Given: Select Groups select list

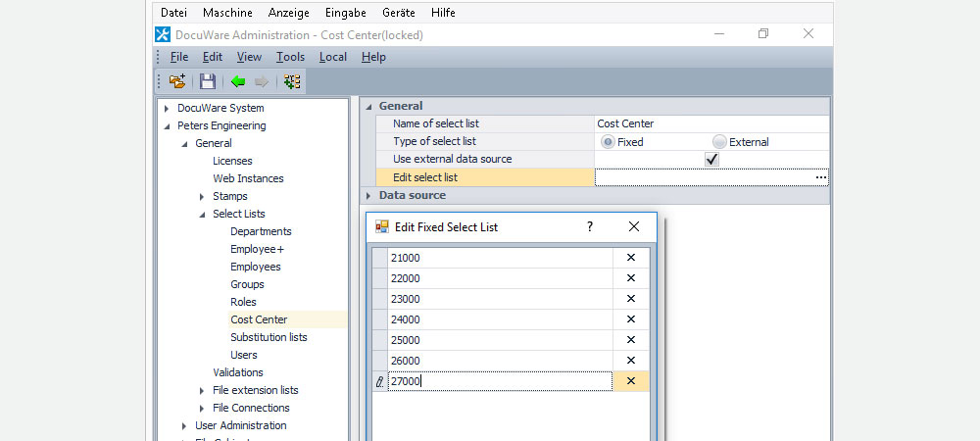Looking at the screenshot, I should (247, 284).
